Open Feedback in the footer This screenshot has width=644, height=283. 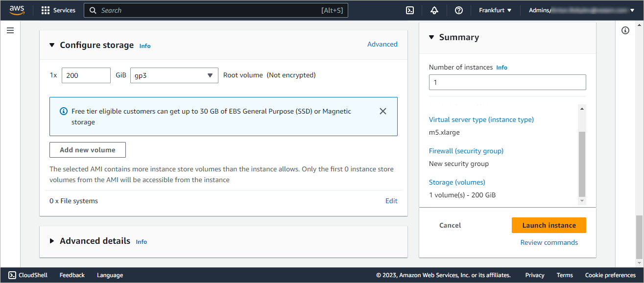pyautogui.click(x=72, y=275)
